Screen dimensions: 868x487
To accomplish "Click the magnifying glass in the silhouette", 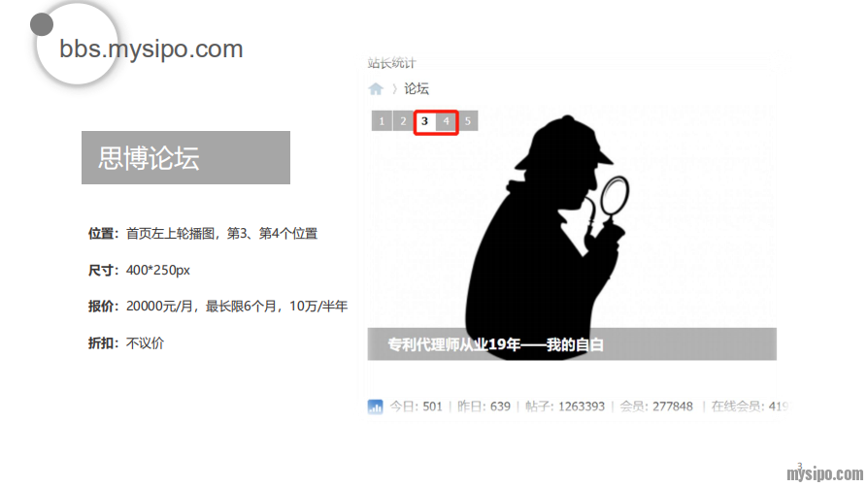I will click(615, 195).
